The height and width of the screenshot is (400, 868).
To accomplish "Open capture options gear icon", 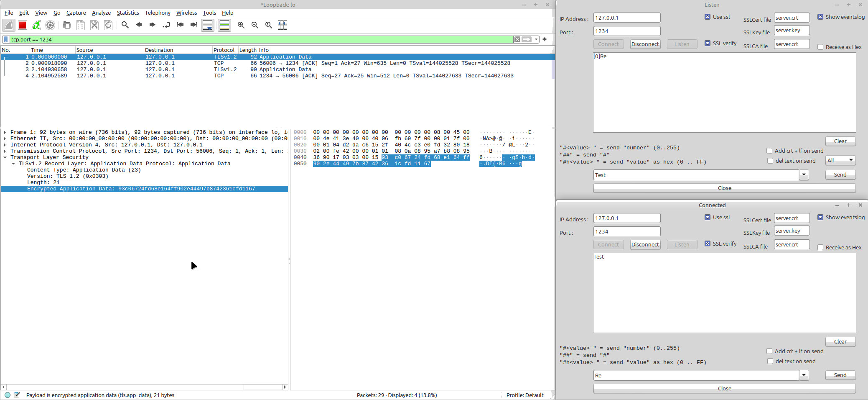I will pos(50,25).
